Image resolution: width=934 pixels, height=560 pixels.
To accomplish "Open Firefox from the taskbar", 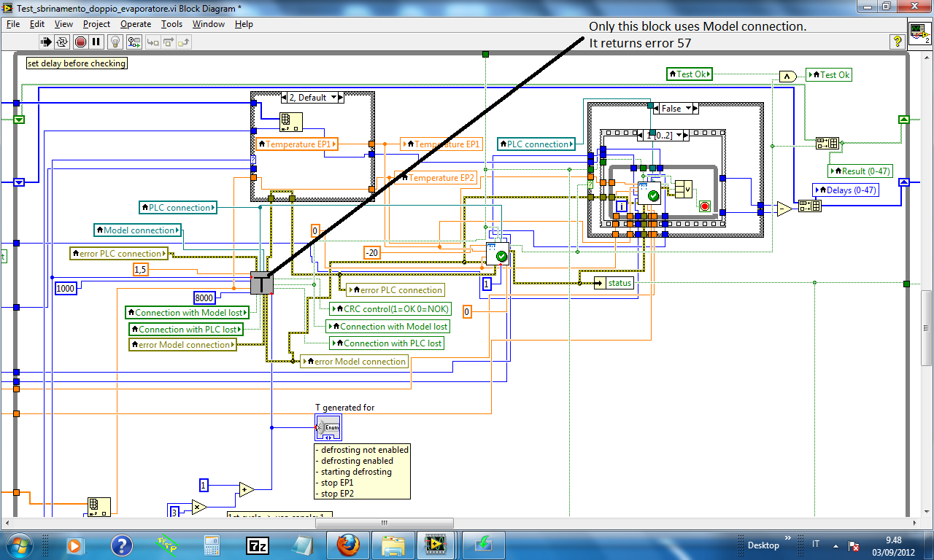I will point(347,545).
